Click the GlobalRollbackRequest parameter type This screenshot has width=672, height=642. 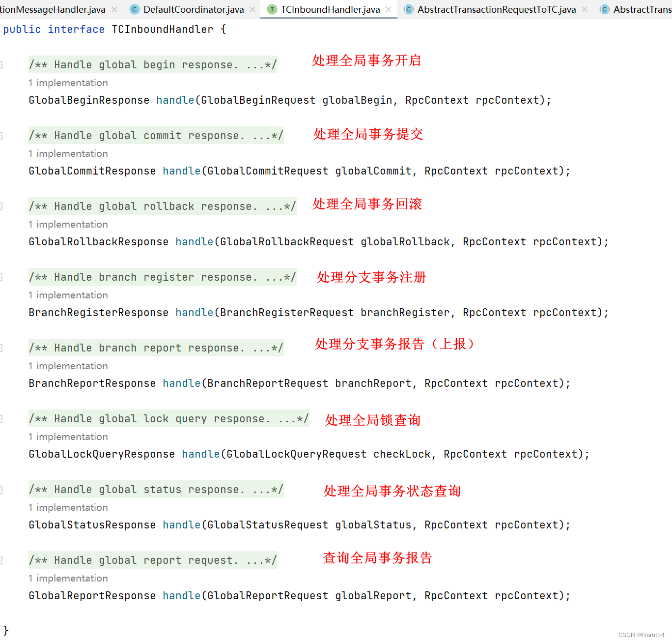(287, 242)
